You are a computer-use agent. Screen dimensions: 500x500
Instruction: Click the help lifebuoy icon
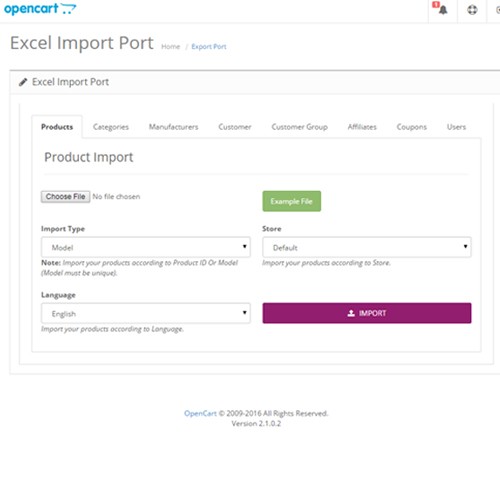coord(472,10)
